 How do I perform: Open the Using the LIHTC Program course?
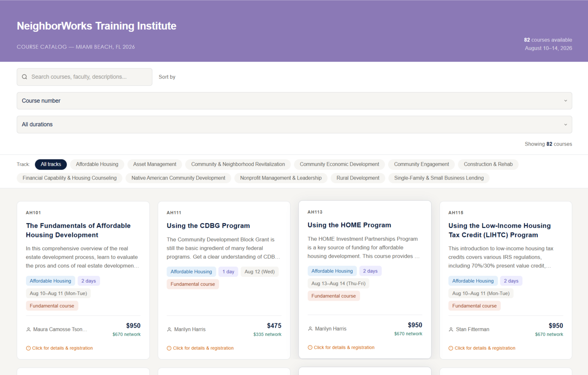pos(500,230)
